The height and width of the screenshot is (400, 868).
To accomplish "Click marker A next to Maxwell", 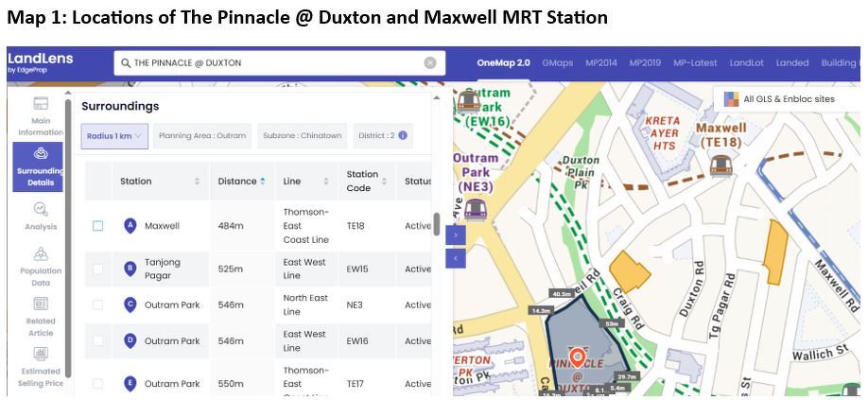I will tap(130, 226).
